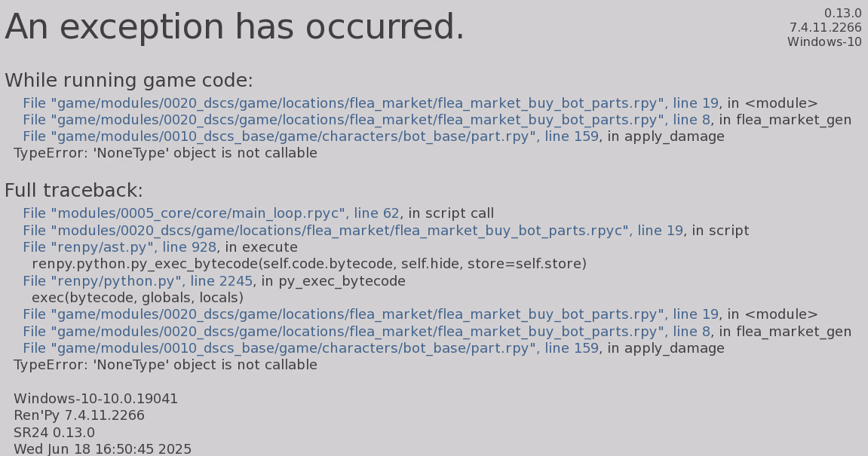Click the first TypeError message under game code

coord(165,153)
